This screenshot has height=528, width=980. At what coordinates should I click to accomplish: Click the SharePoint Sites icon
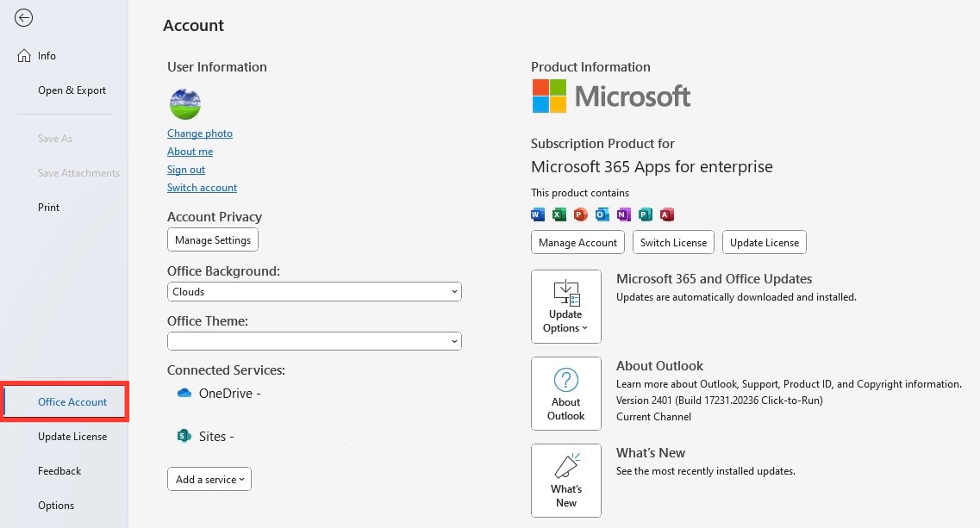point(184,436)
